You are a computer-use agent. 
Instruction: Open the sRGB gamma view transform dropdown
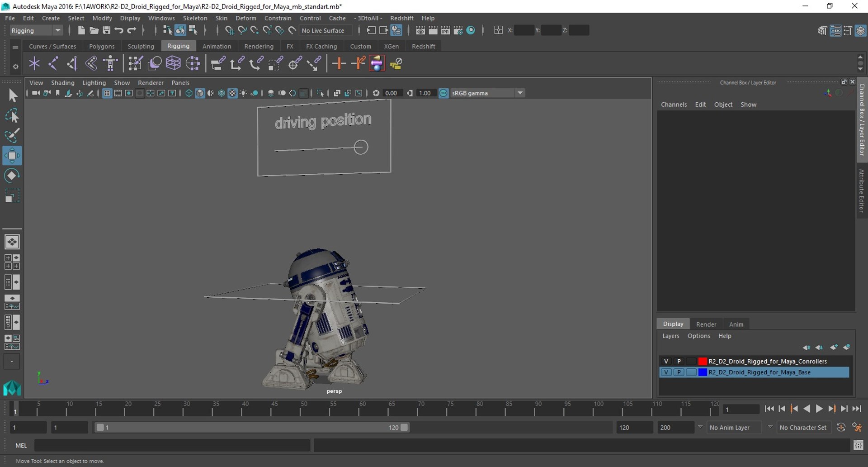pyautogui.click(x=487, y=93)
